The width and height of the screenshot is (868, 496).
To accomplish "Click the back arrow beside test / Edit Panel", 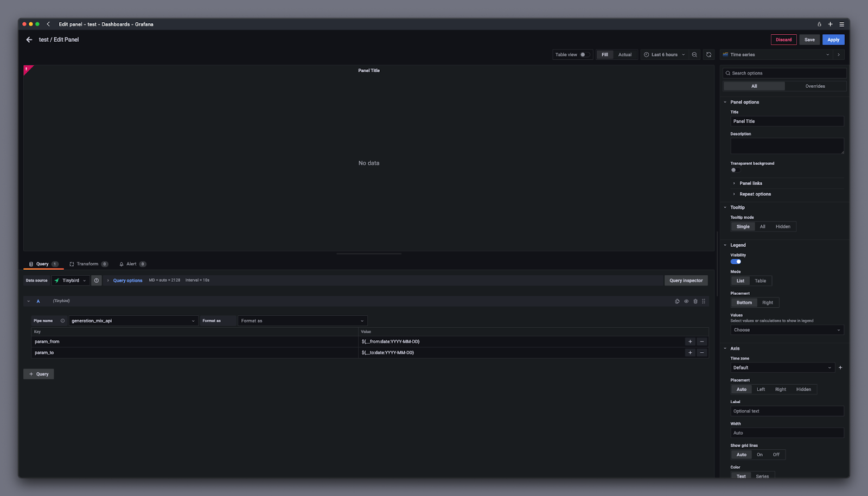I will [29, 40].
